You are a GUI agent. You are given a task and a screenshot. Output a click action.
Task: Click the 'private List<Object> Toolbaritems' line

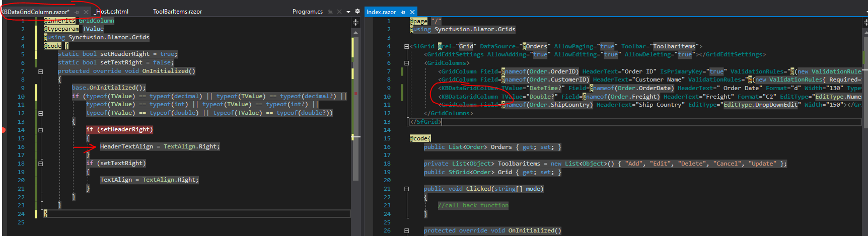[605, 164]
